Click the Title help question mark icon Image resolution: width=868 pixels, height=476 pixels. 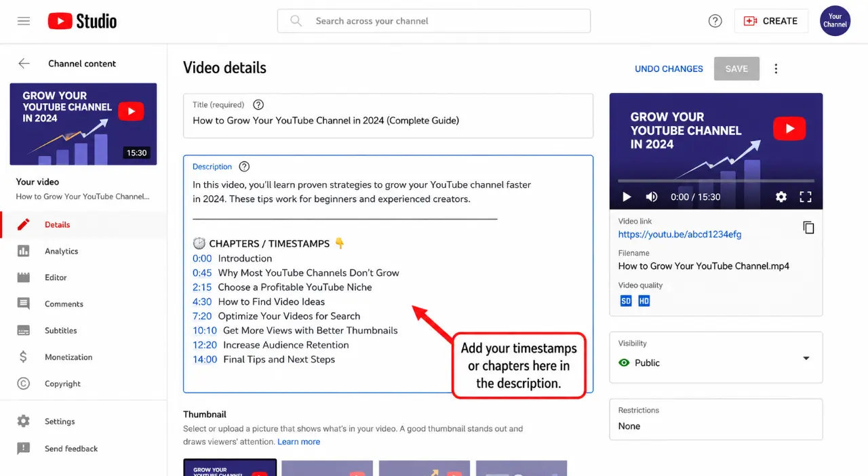click(258, 104)
